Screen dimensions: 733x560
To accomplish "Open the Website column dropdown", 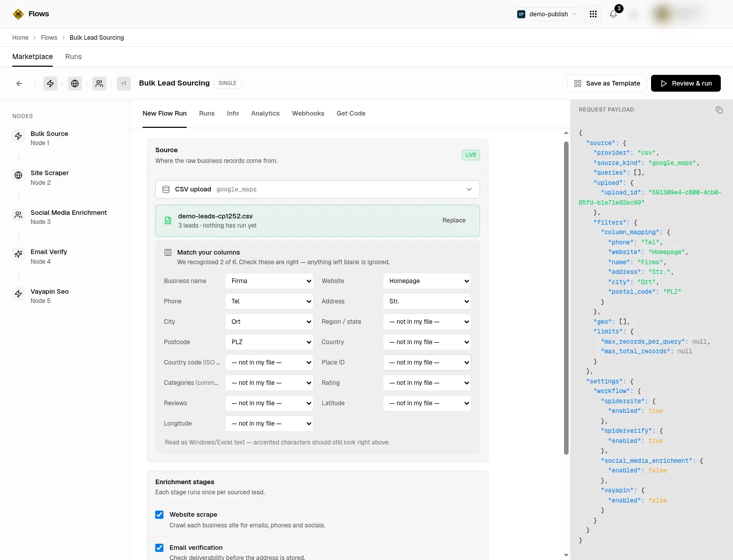I will coord(427,281).
